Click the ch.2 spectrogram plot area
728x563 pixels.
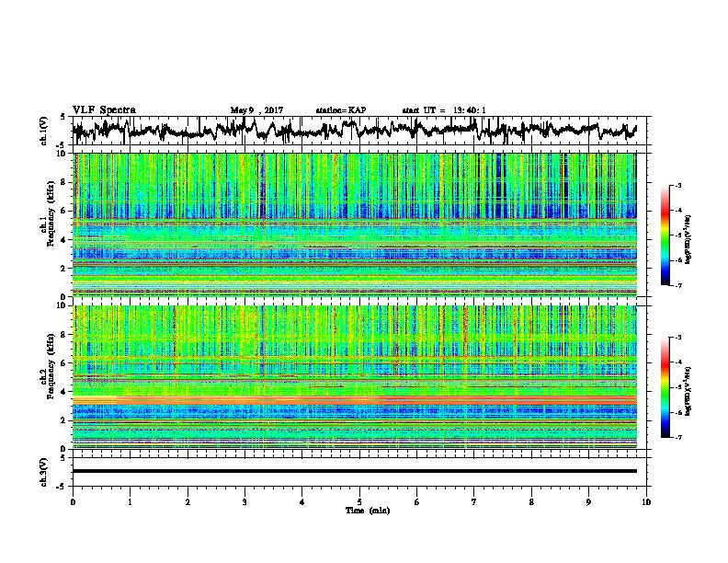pyautogui.click(x=355, y=377)
